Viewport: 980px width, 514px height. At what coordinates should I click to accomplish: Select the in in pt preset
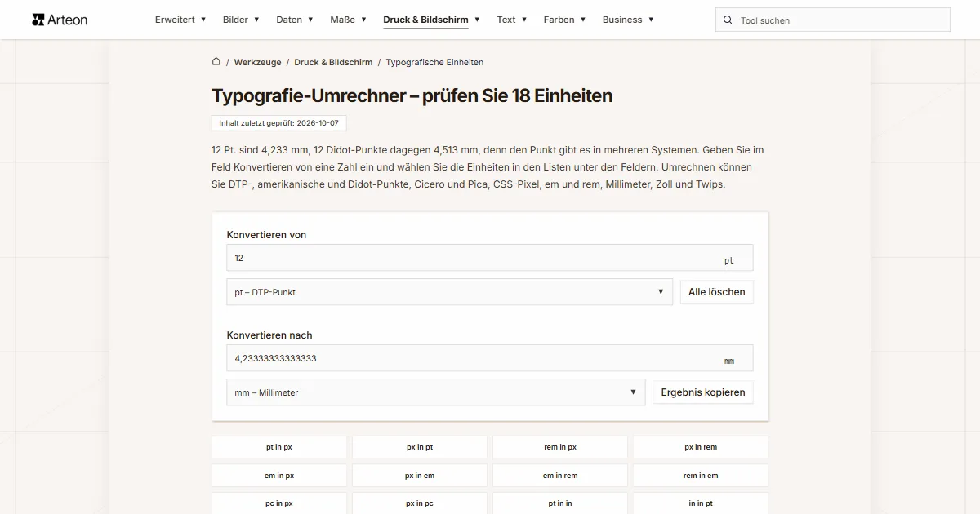(701, 503)
